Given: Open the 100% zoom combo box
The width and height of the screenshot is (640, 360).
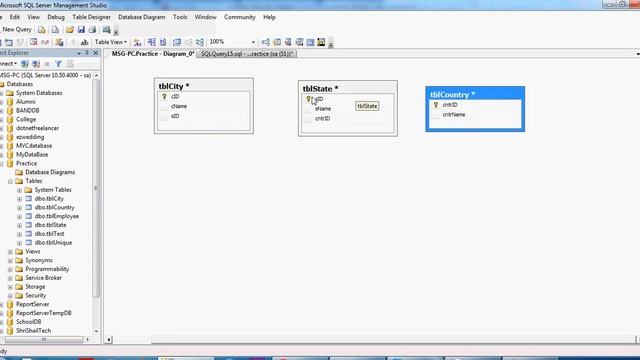Looking at the screenshot, I should 232,42.
